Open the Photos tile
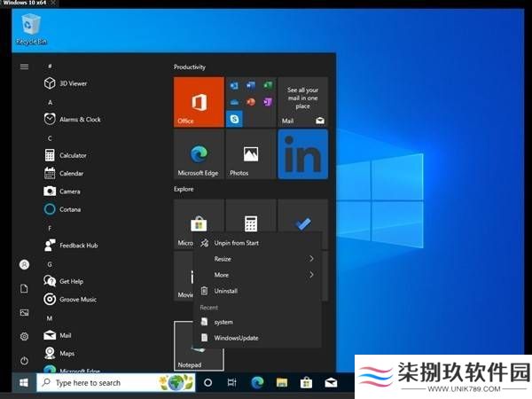 pyautogui.click(x=251, y=154)
